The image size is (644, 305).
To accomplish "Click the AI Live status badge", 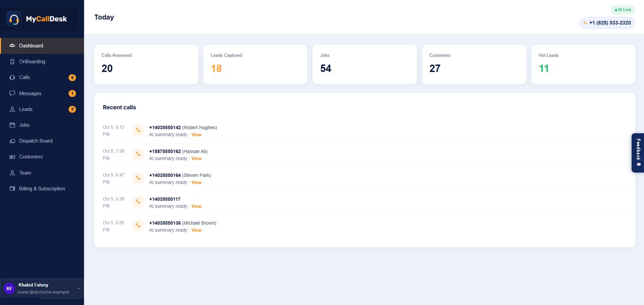I will click(623, 10).
